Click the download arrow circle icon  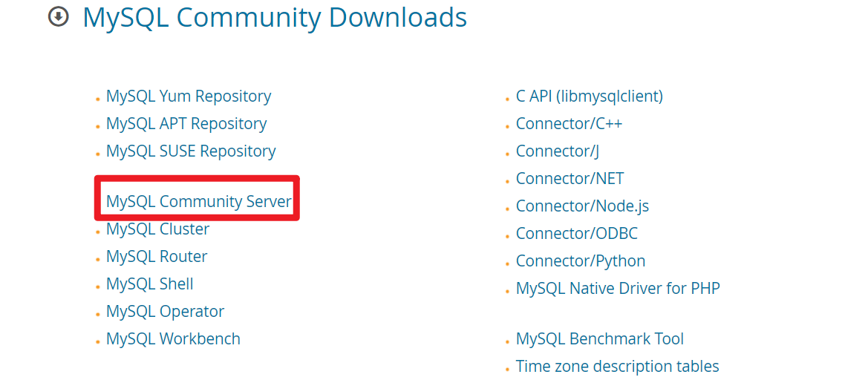[58, 17]
